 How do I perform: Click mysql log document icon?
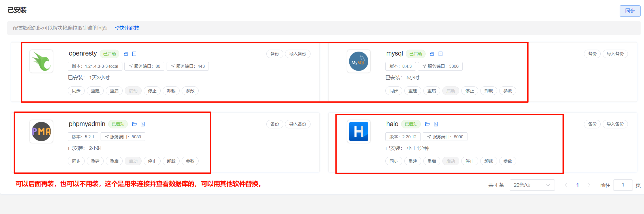(x=440, y=54)
